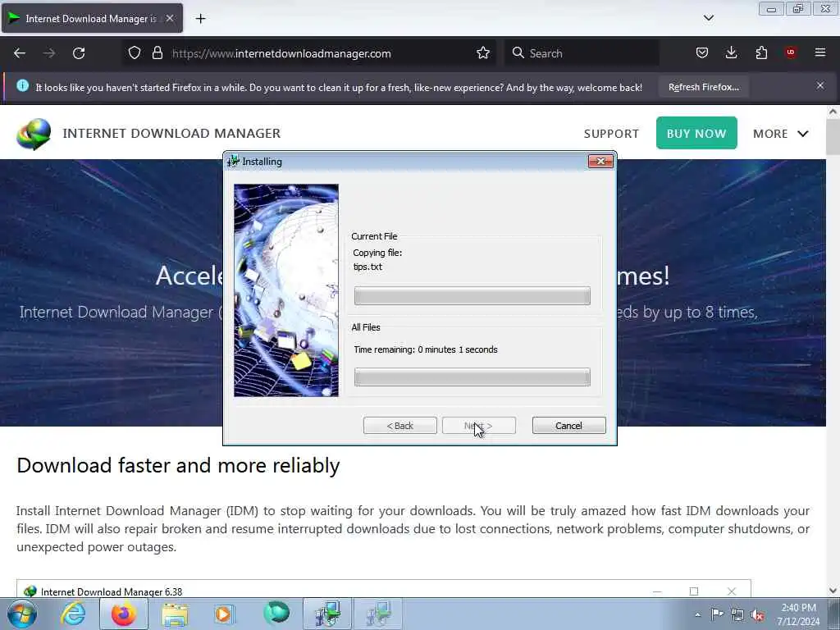840x630 pixels.
Task: Show hidden tray icons arrow
Action: click(x=697, y=614)
